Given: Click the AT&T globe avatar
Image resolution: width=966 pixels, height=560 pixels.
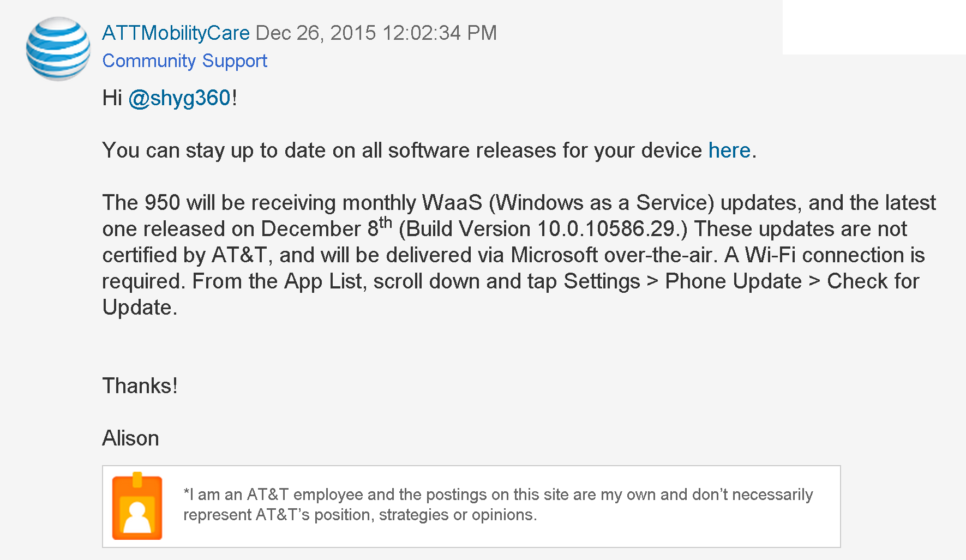Looking at the screenshot, I should (x=58, y=49).
